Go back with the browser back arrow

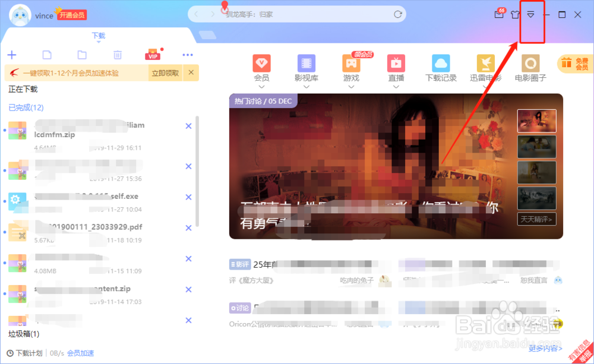(196, 14)
